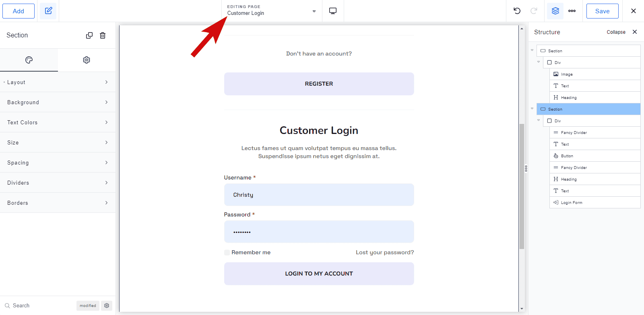This screenshot has width=644, height=315.
Task: Toggle the Structure panel layers icon
Action: coord(555,11)
